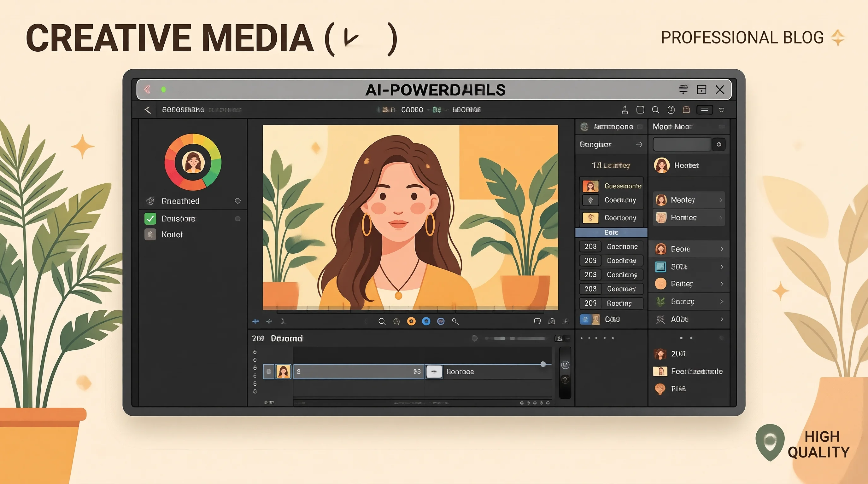Viewport: 868px width, 484px height.
Task: Open the Meat Moor panel tab
Action: tap(689, 127)
